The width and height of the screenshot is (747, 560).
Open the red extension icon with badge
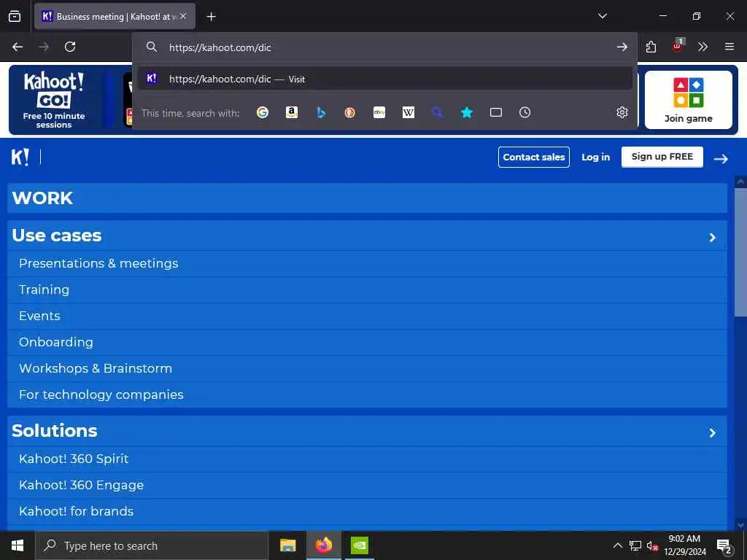coord(677,46)
